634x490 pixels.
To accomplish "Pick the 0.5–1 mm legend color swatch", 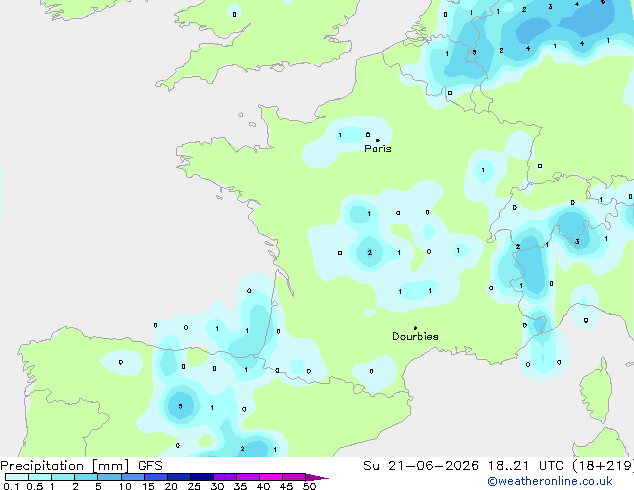I will 40,477.
